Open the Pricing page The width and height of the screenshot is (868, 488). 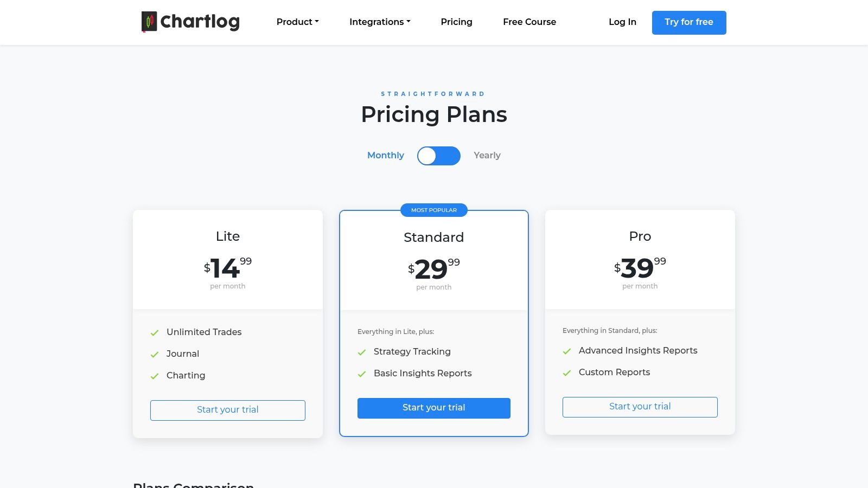(456, 22)
